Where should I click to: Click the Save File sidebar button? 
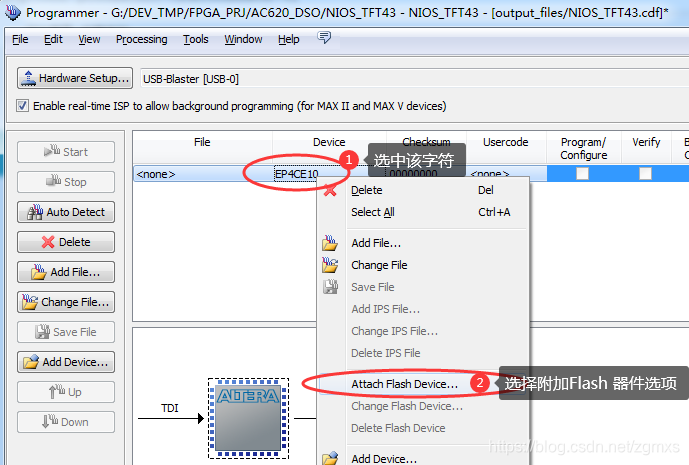coord(66,332)
